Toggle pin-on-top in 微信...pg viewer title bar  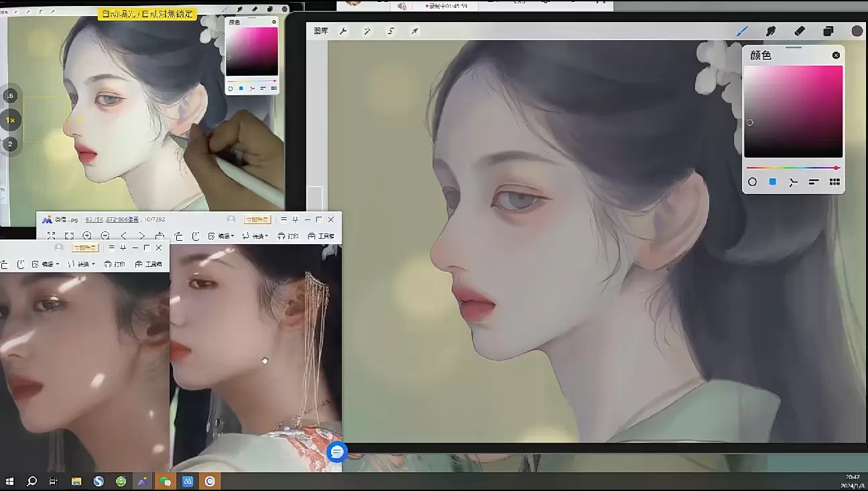click(x=295, y=219)
